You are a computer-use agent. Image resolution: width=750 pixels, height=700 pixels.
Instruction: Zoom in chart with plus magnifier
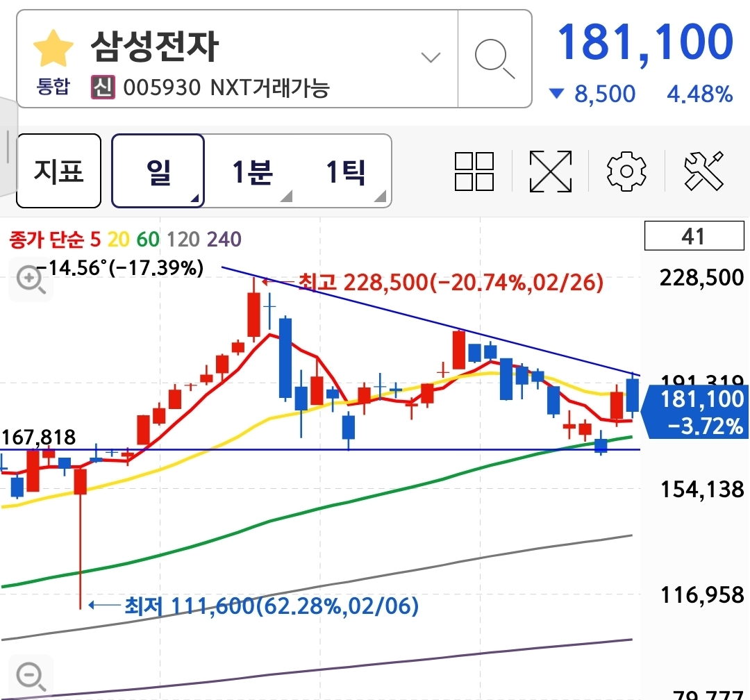[x=30, y=281]
